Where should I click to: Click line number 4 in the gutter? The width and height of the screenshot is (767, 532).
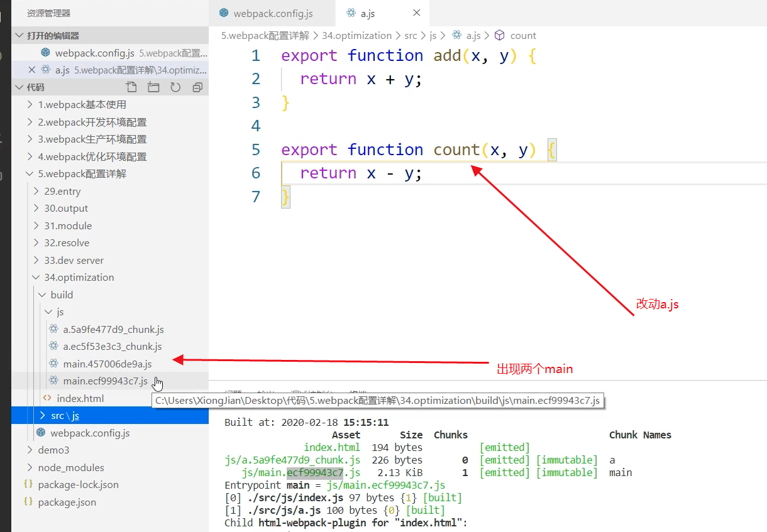click(x=255, y=126)
